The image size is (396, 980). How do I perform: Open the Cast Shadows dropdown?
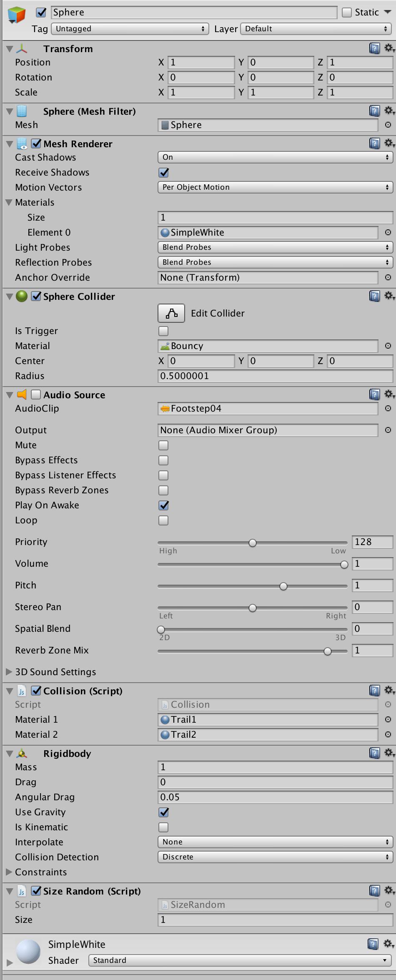coord(275,157)
